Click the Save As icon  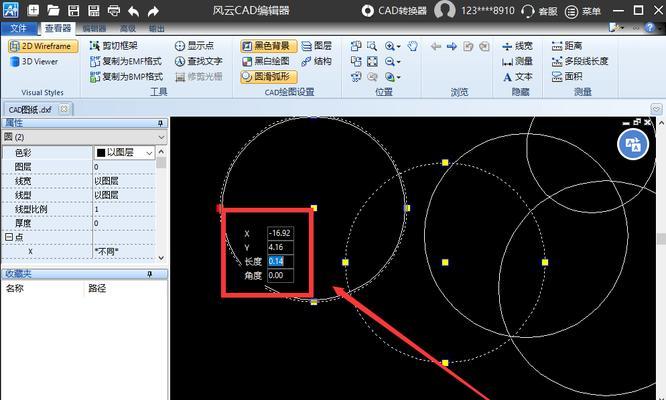(x=93, y=10)
